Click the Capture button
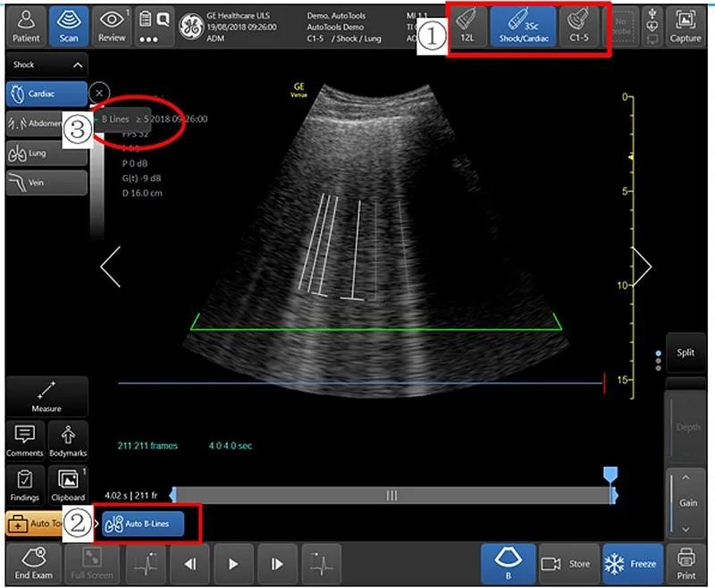The width and height of the screenshot is (715, 588). point(685,27)
